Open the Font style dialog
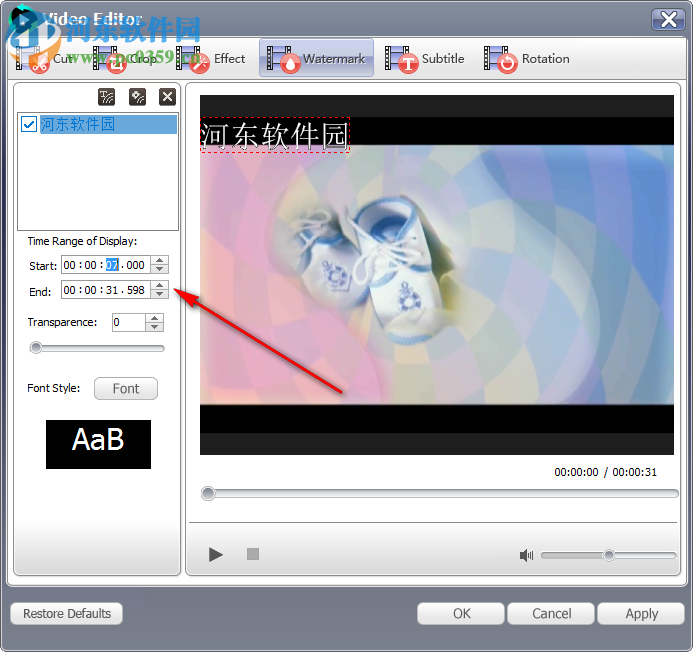This screenshot has height=652, width=693. click(x=126, y=389)
